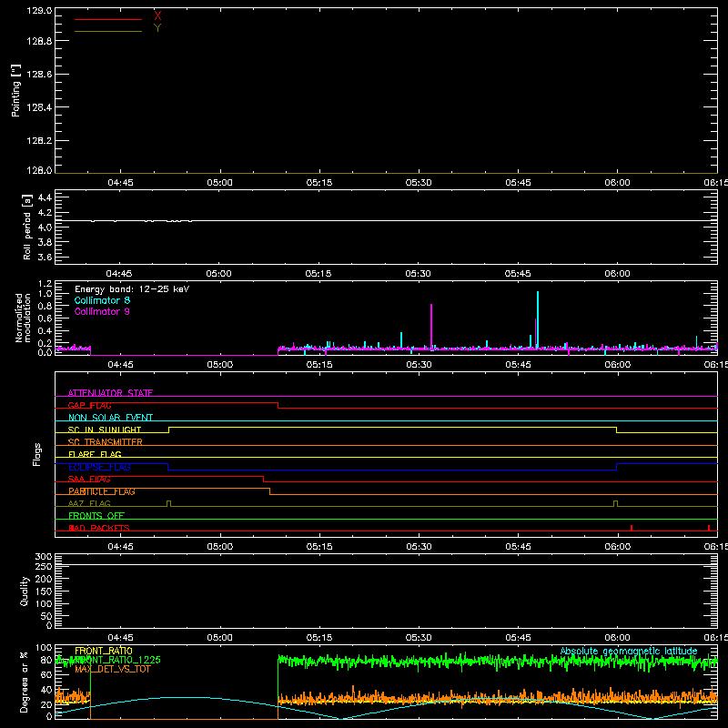The height and width of the screenshot is (728, 728).
Task: Click the "4.4" tick on Roll period axis
Action: click(x=45, y=197)
